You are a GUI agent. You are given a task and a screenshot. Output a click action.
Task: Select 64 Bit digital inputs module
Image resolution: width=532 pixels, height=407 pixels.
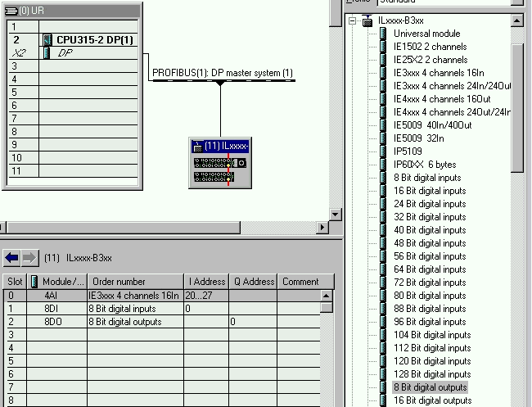tap(430, 269)
